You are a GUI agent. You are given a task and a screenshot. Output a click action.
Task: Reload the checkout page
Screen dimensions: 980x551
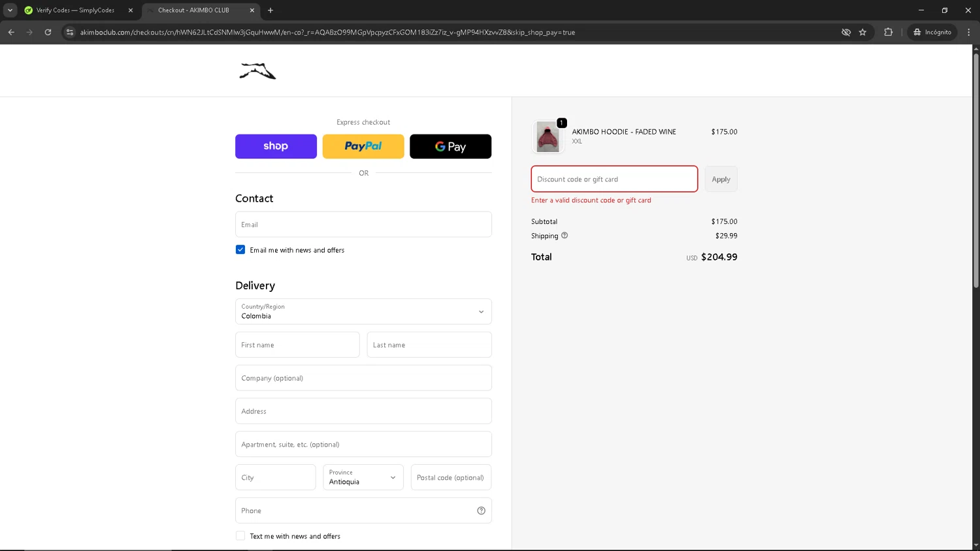(48, 32)
